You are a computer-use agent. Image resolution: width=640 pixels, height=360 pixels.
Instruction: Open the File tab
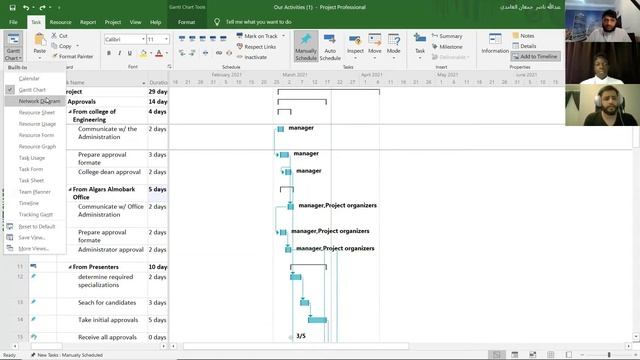(x=13, y=22)
